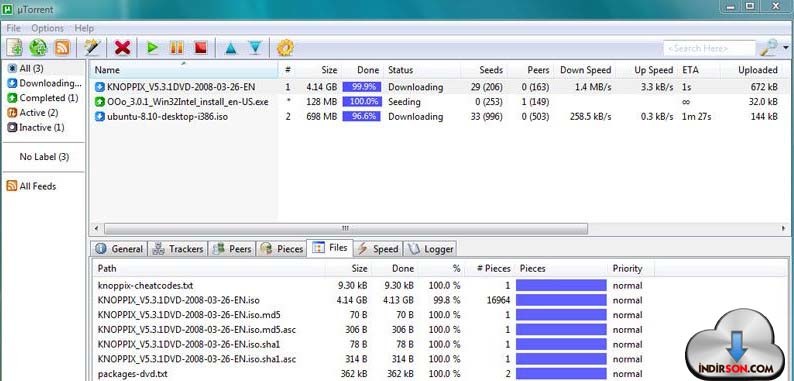Click the 96.6% progress bar for ubuntu
This screenshot has width=794, height=381.
(362, 117)
